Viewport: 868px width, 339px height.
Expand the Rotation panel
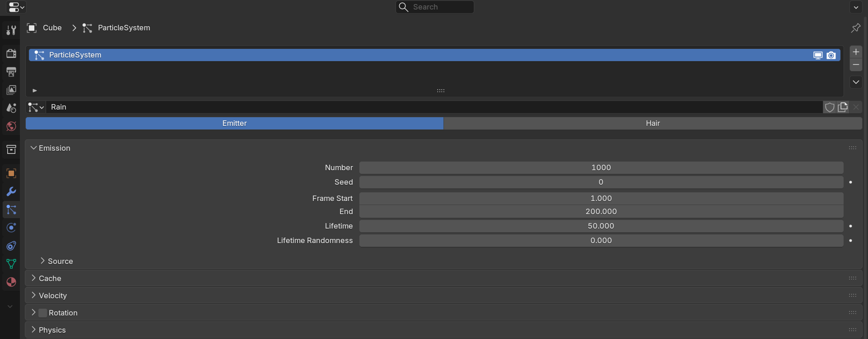coord(33,313)
